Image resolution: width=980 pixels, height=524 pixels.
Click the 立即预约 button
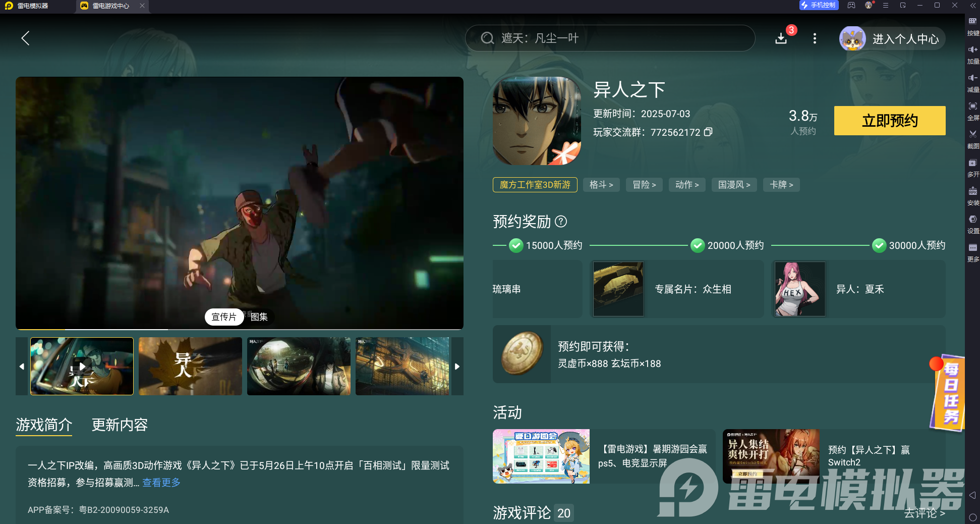point(890,121)
